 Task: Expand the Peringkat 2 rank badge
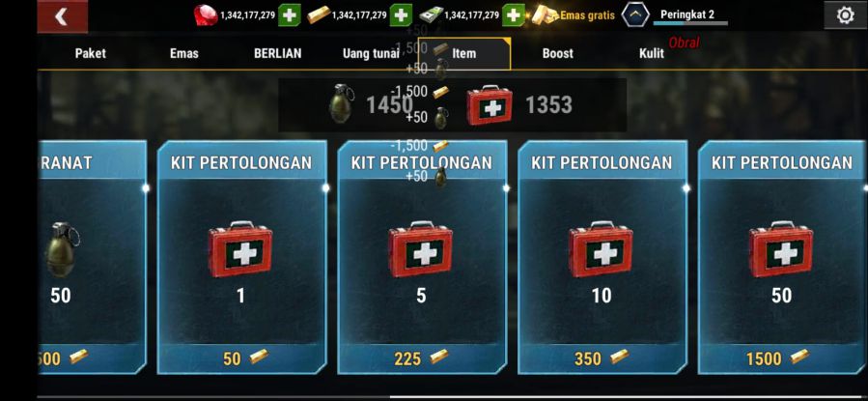point(635,14)
